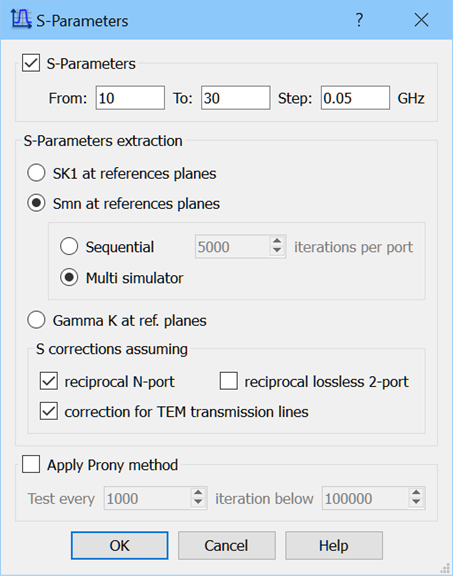Screen dimensions: 453x576
Task: Select Smn at references planes option
Action: pyautogui.click(x=36, y=203)
